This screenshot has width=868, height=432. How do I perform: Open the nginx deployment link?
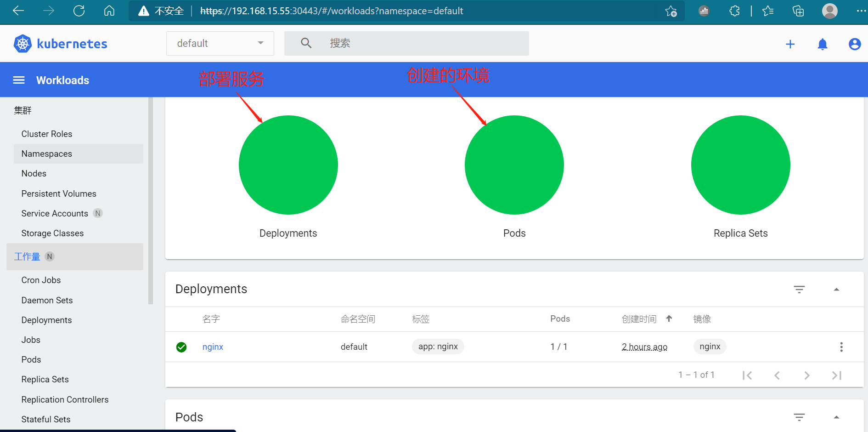[213, 347]
